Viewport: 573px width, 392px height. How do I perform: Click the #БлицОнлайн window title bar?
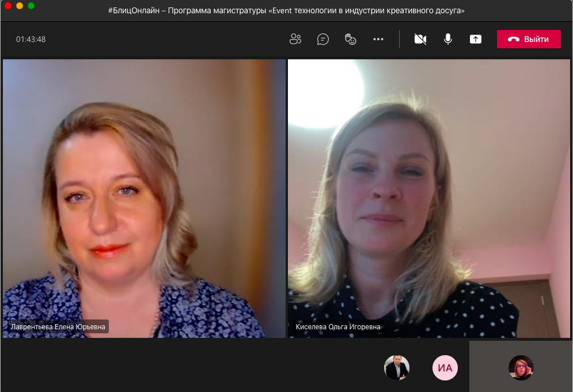pos(286,10)
